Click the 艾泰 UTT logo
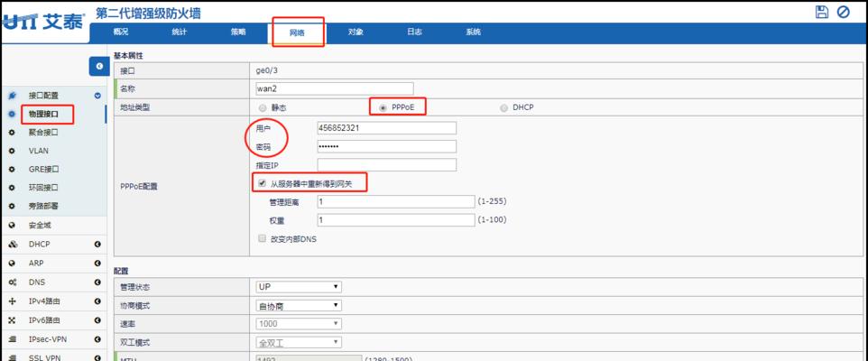The height and width of the screenshot is (361, 868). (43, 22)
